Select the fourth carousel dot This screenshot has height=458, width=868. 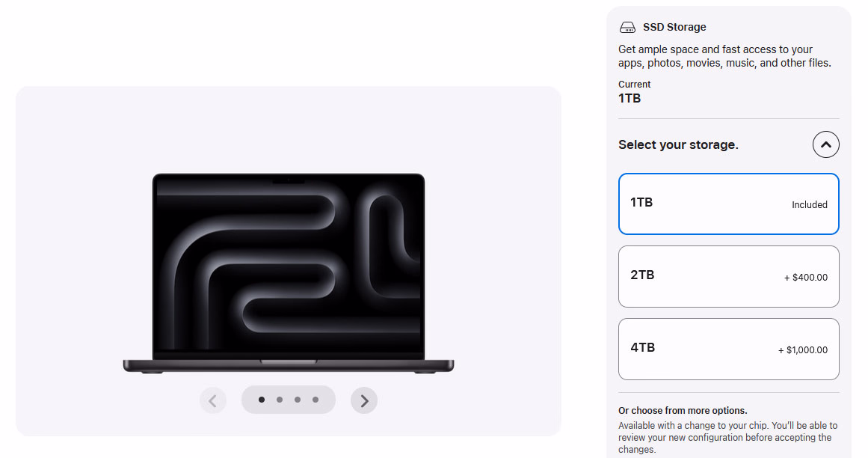coord(316,400)
